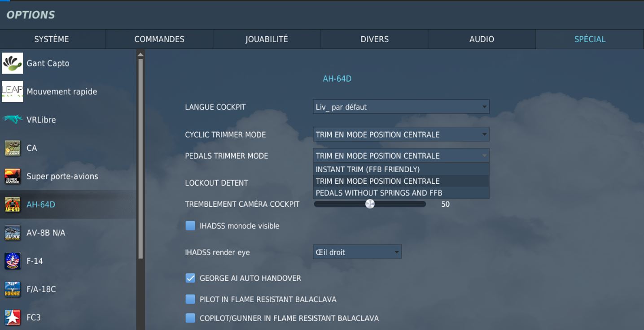Switch to the COMMANDES tab

pos(159,39)
